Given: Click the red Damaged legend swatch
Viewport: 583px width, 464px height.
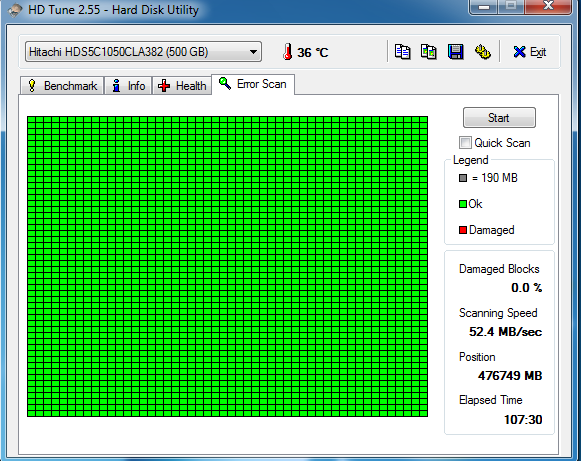Looking at the screenshot, I should (463, 230).
